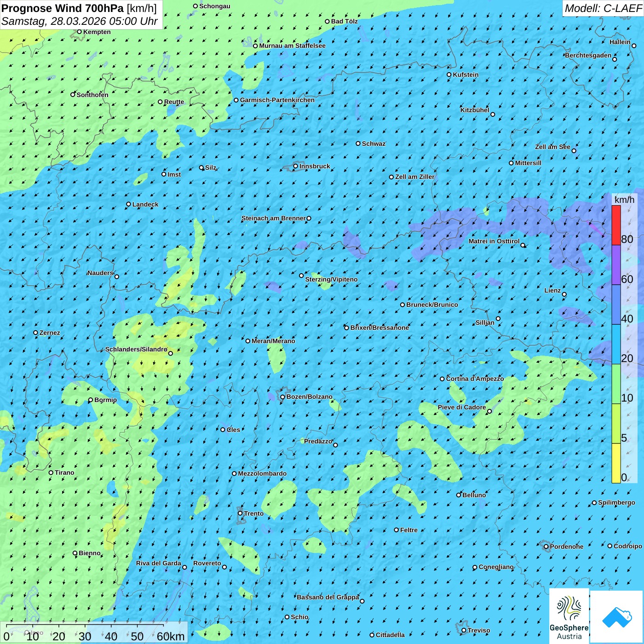Click the 'Steinach am Brenner' label
The image size is (644, 644).
[x=273, y=218]
